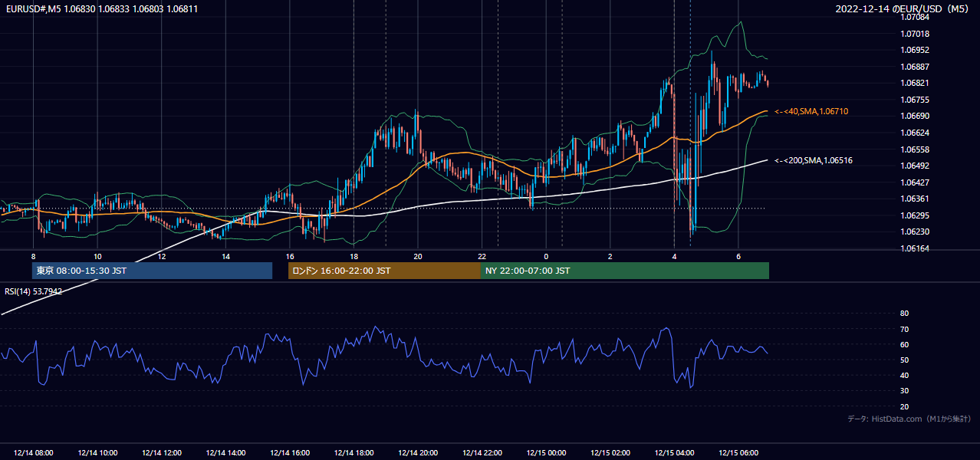Image resolution: width=980 pixels, height=460 pixels.
Task: Click the 12/15 02:00 bottom date label
Action: point(610,453)
